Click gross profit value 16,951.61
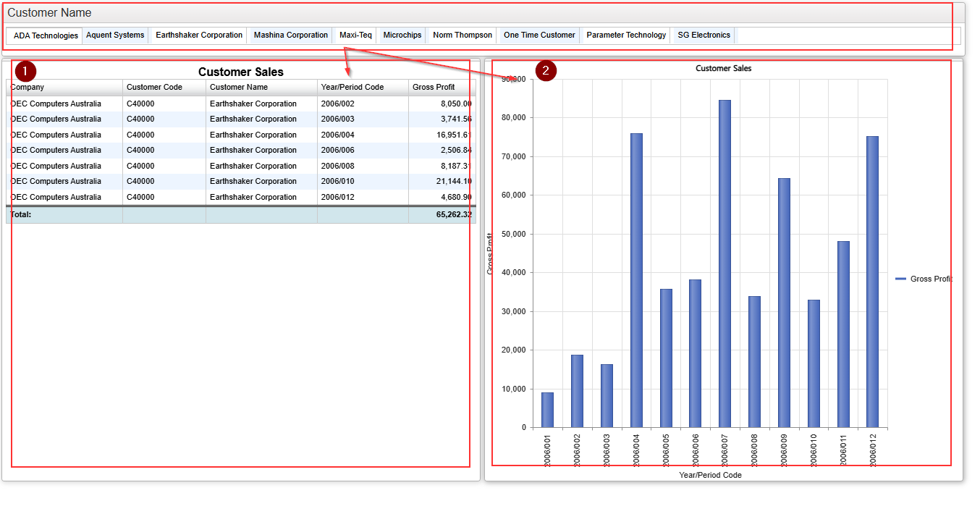This screenshot has height=514, width=980. tap(454, 135)
